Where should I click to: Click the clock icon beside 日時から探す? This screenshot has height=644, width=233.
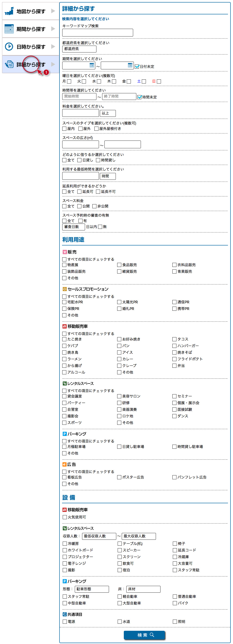(x=9, y=47)
